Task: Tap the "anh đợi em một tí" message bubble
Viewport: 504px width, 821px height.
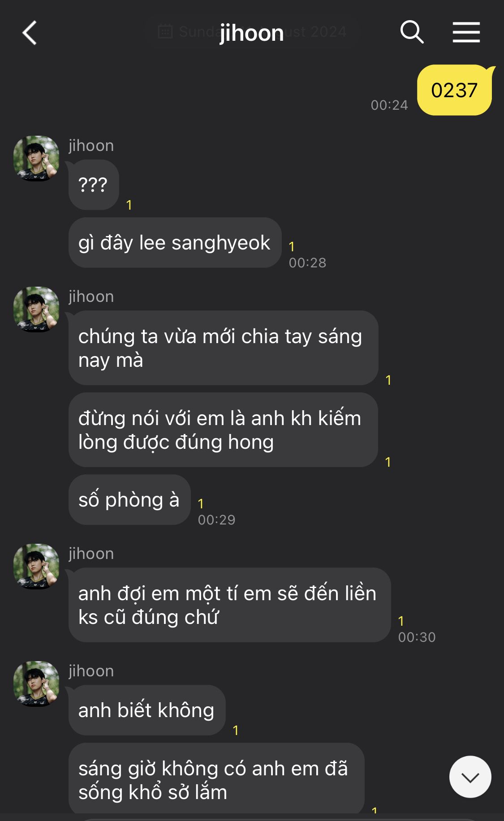Action: coord(229,605)
